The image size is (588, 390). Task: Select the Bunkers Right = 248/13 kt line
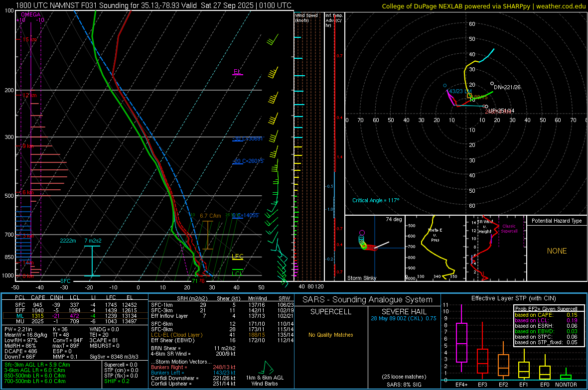[193, 367]
